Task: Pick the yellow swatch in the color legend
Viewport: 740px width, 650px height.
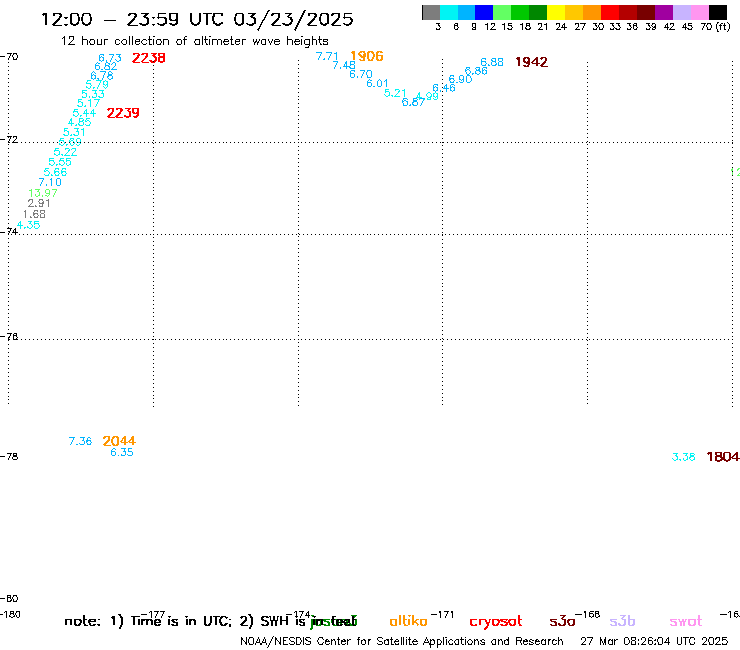Action: coord(556,12)
